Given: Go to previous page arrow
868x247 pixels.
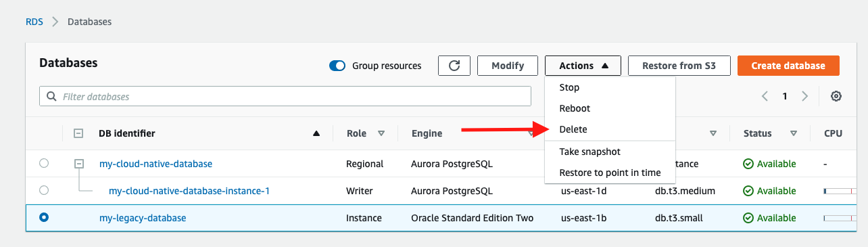Looking at the screenshot, I should (x=765, y=96).
